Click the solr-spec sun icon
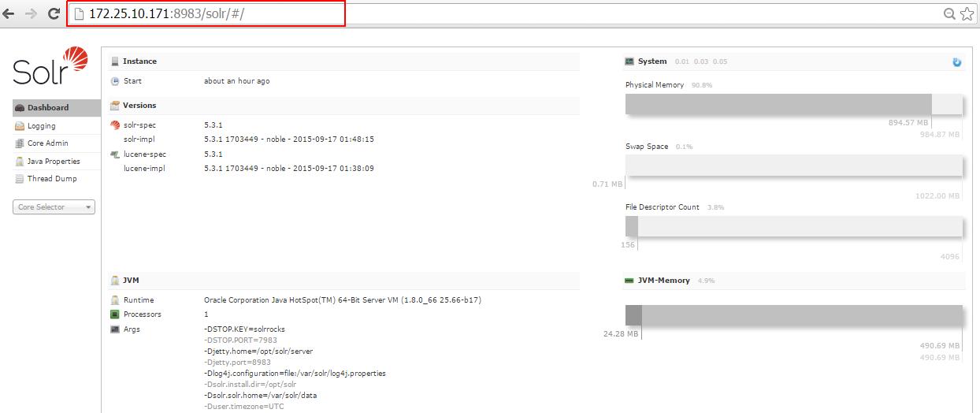 [x=115, y=125]
